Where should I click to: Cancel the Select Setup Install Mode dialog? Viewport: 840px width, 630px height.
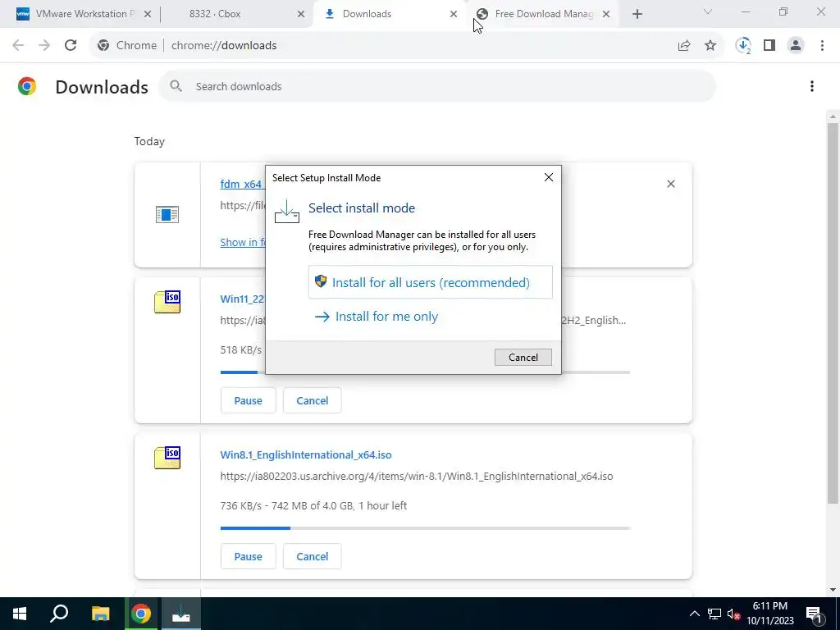(523, 358)
